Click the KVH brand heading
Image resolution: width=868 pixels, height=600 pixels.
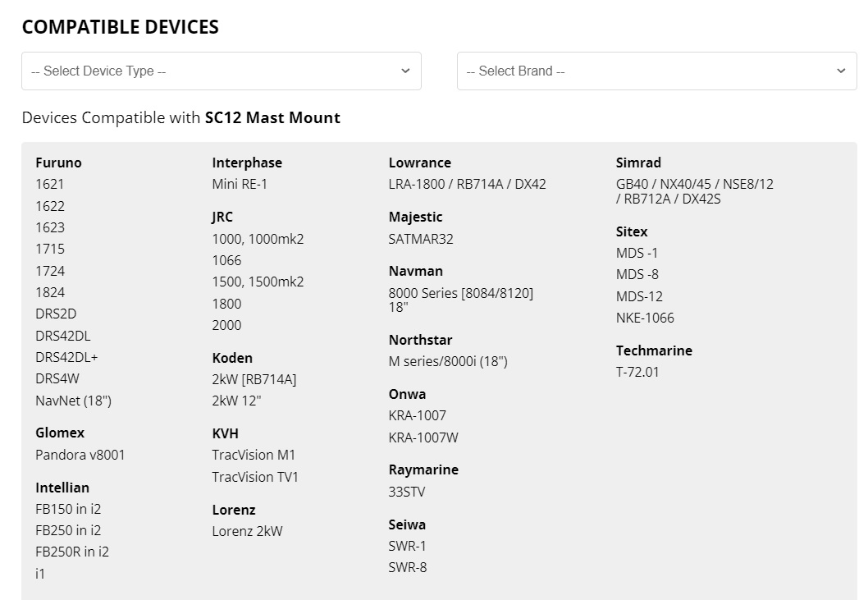tap(226, 433)
